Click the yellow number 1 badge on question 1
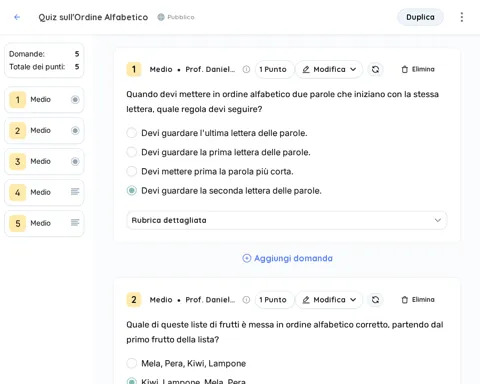 [134, 69]
